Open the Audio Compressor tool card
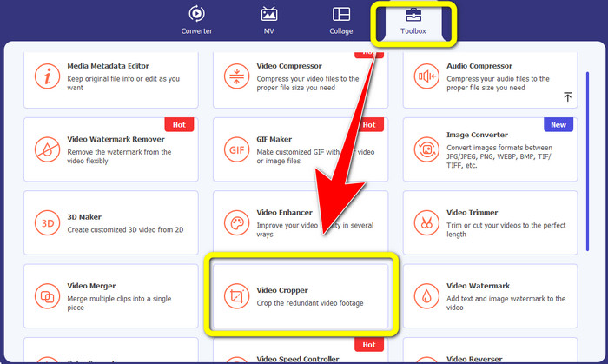Screen dimensions: 608x364 click(490, 80)
